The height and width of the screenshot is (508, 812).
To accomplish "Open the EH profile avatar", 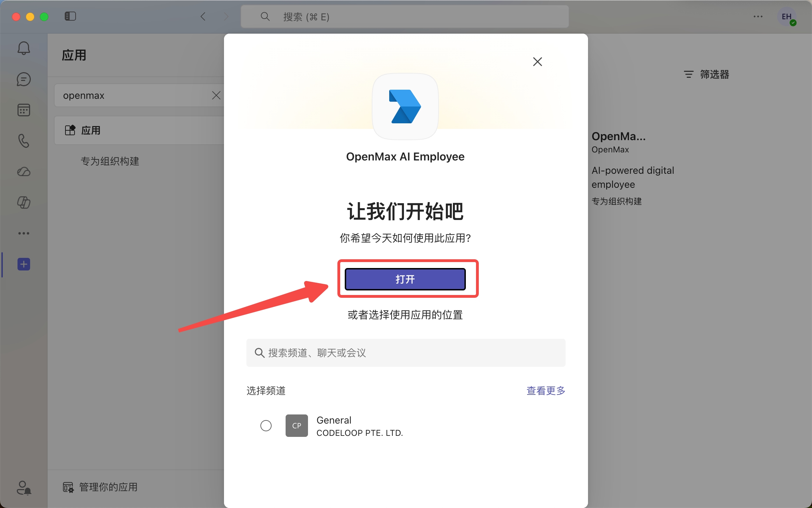I will pos(787,16).
